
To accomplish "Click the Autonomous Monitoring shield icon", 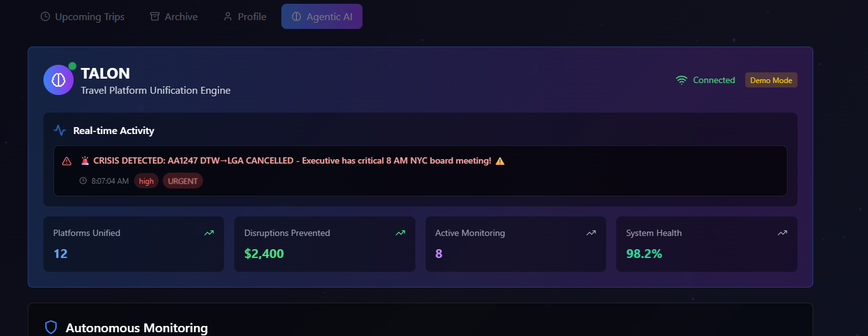I will click(51, 327).
